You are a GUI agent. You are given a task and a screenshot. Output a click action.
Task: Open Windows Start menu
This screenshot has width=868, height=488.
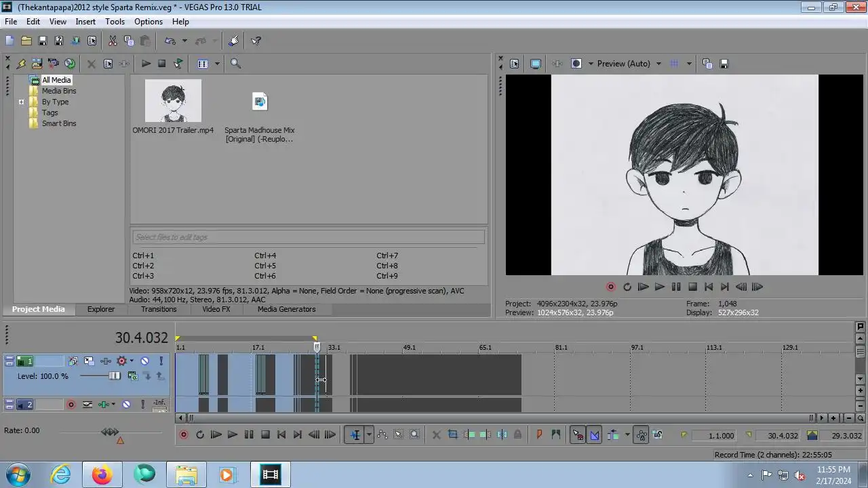(x=18, y=474)
